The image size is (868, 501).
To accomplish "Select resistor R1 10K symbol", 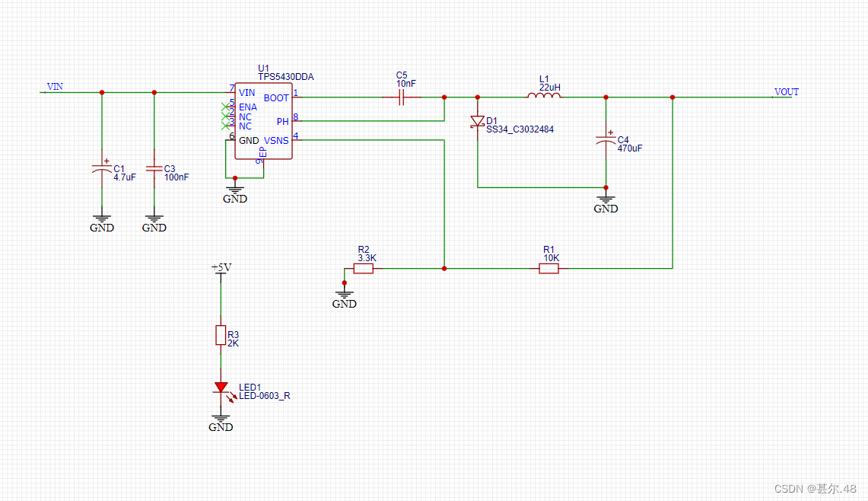I will coord(548,269).
